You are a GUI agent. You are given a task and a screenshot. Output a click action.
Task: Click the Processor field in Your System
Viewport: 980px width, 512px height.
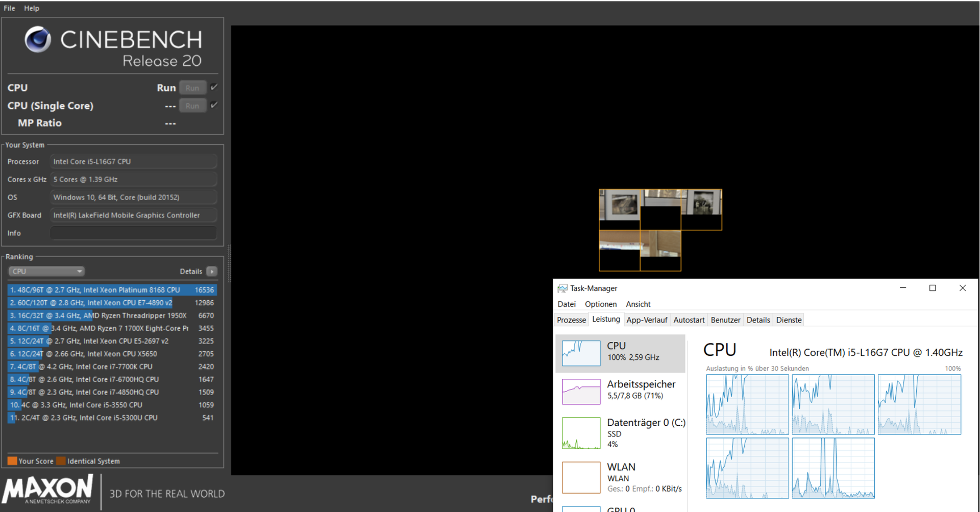(x=133, y=161)
